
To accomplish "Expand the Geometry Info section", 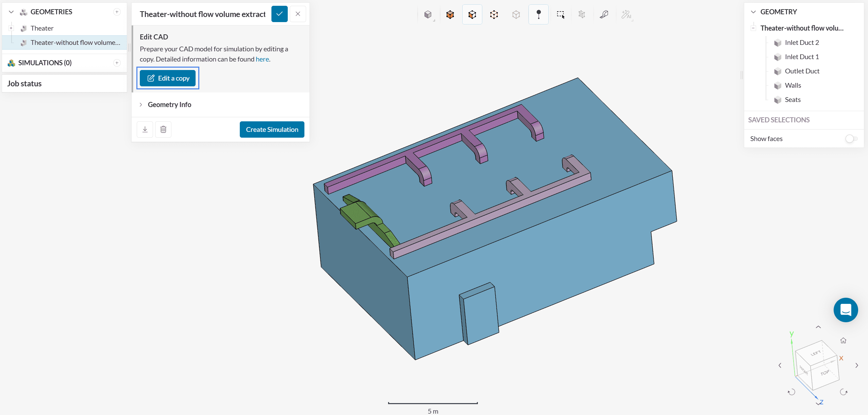I will 169,105.
